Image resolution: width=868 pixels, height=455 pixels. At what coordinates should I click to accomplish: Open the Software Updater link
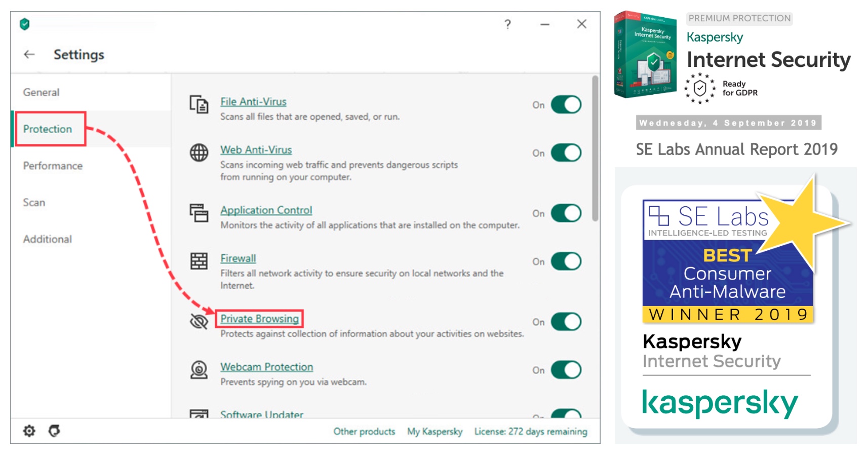point(262,413)
